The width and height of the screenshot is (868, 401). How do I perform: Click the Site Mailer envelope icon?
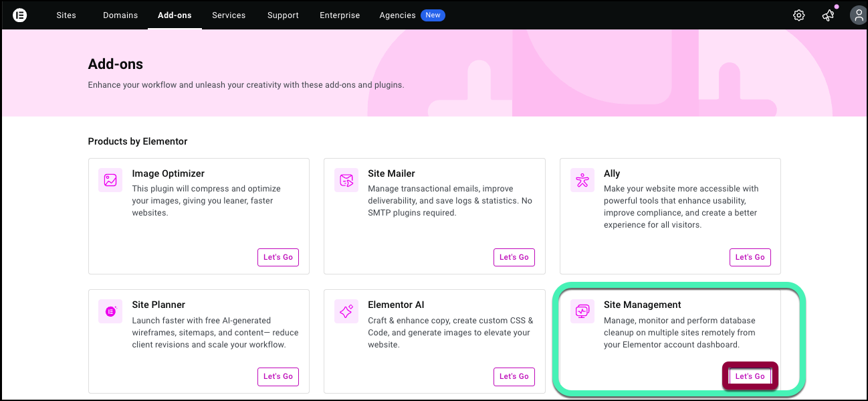click(x=346, y=180)
